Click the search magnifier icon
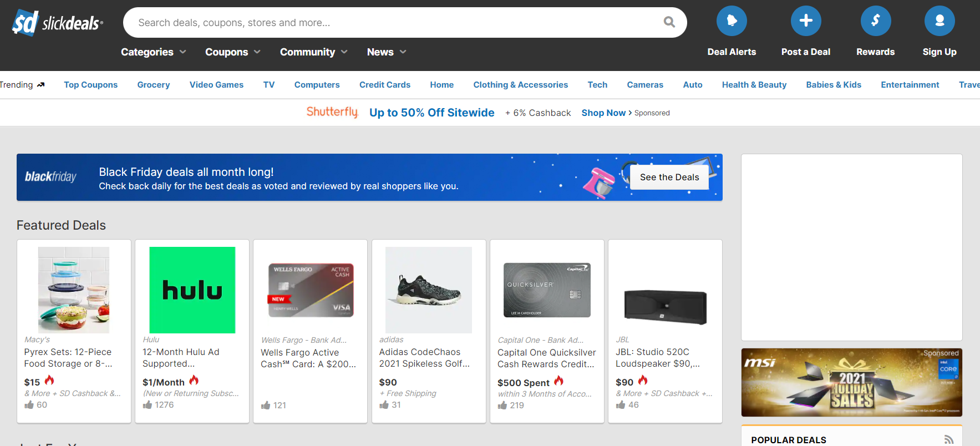Image resolution: width=980 pixels, height=446 pixels. coord(669,22)
